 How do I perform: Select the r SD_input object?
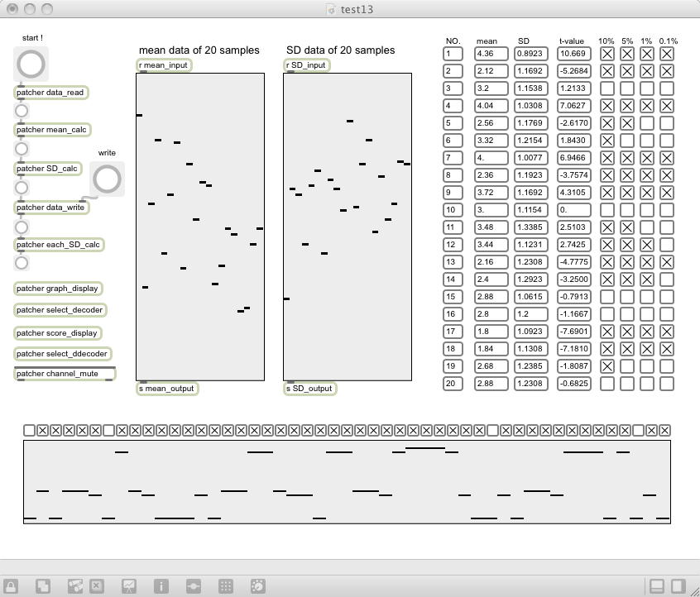307,65
